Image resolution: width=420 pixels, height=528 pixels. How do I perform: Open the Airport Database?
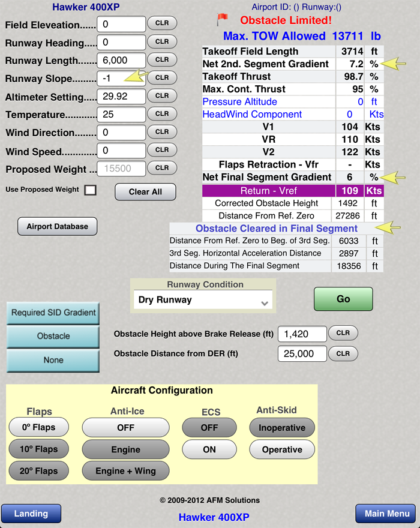pyautogui.click(x=57, y=226)
